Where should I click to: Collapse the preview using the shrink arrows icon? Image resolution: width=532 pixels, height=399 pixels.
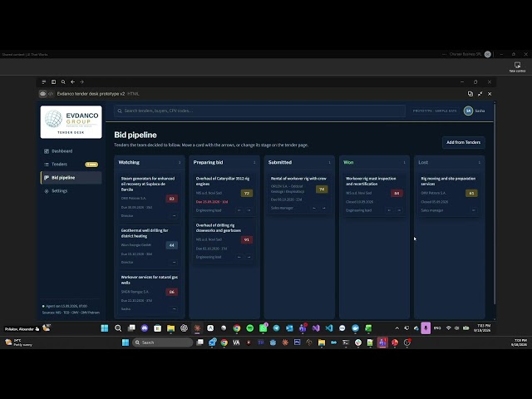pyautogui.click(x=480, y=94)
